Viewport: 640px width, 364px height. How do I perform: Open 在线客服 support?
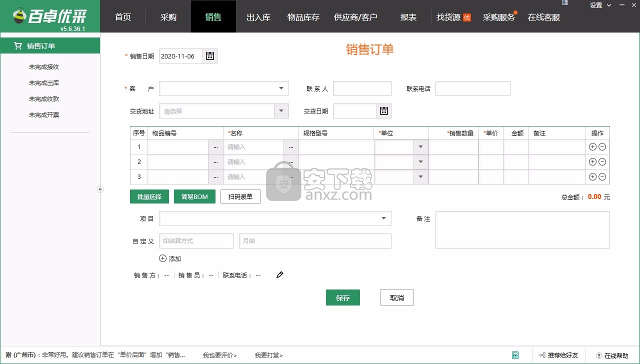pyautogui.click(x=544, y=17)
